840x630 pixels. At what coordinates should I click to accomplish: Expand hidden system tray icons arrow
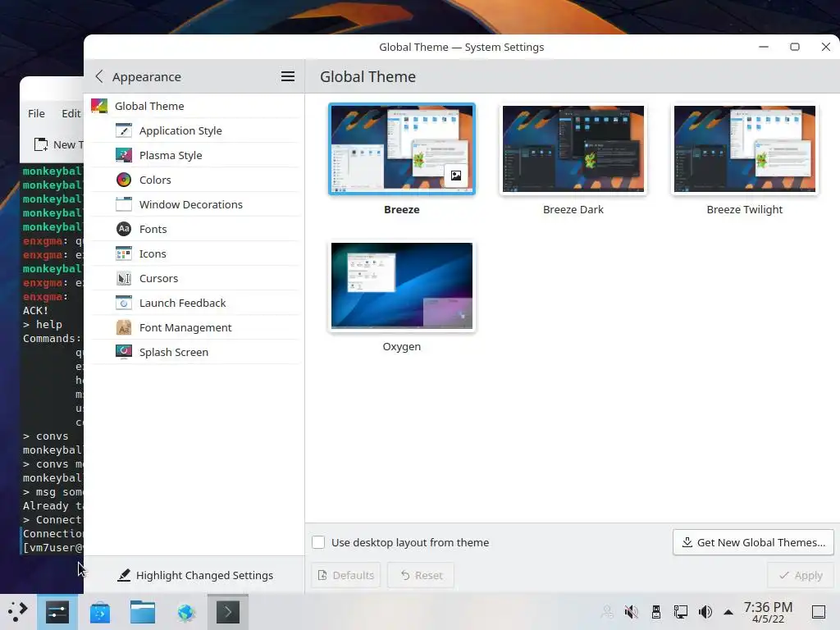pos(728,612)
